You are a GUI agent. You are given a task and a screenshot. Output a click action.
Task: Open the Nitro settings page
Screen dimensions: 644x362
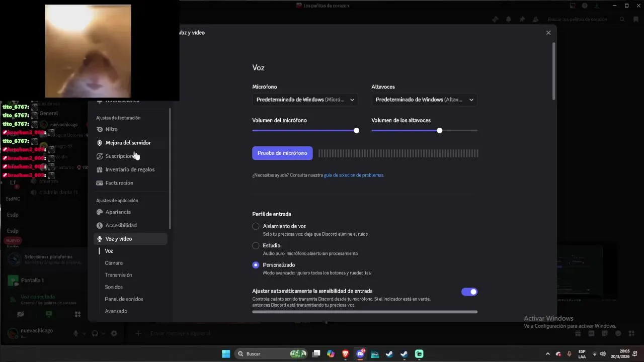(x=130, y=129)
